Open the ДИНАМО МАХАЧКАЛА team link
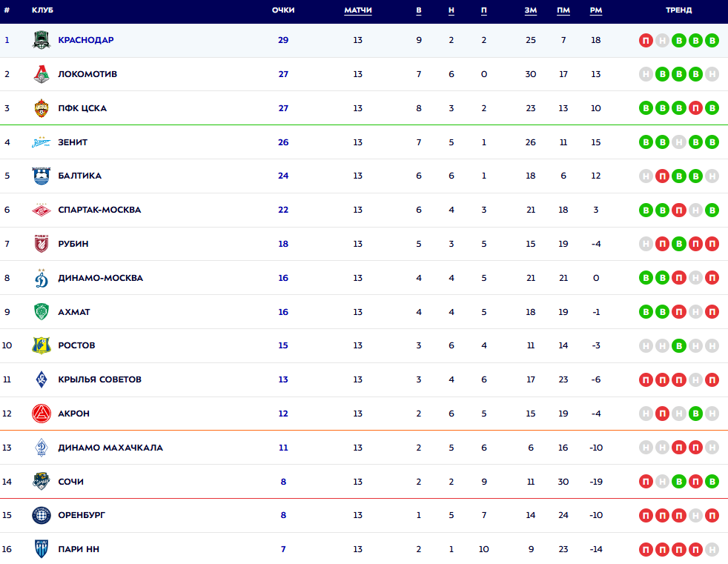Screen dimensions: 728x564 point(110,448)
